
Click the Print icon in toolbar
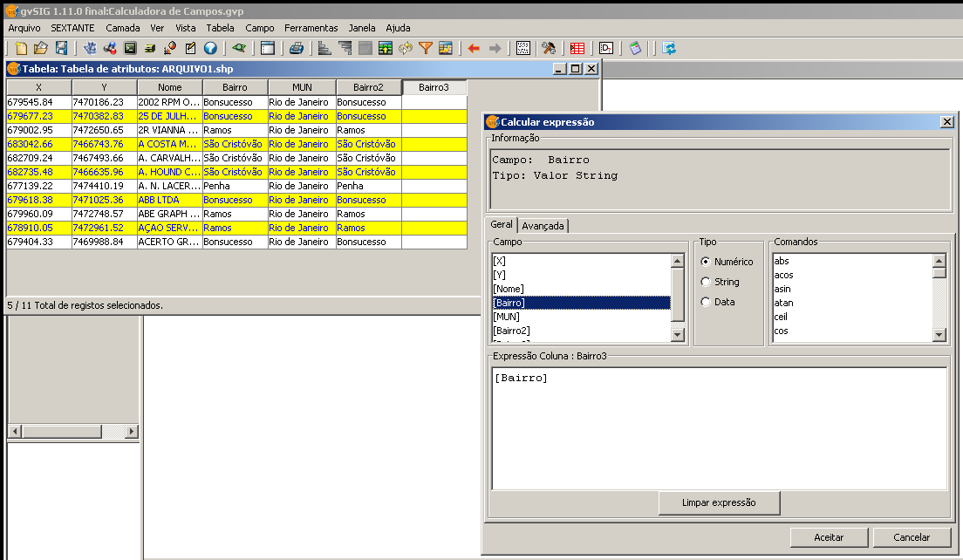[297, 49]
